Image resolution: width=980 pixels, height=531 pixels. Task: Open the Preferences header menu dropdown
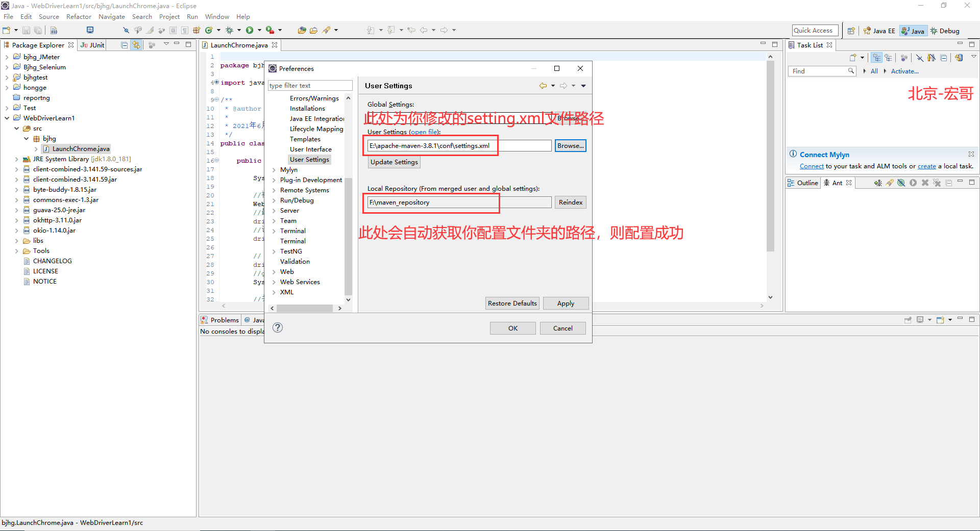pyautogui.click(x=583, y=86)
